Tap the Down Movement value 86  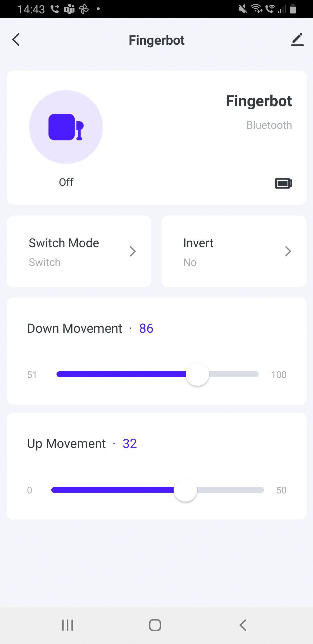tap(146, 328)
